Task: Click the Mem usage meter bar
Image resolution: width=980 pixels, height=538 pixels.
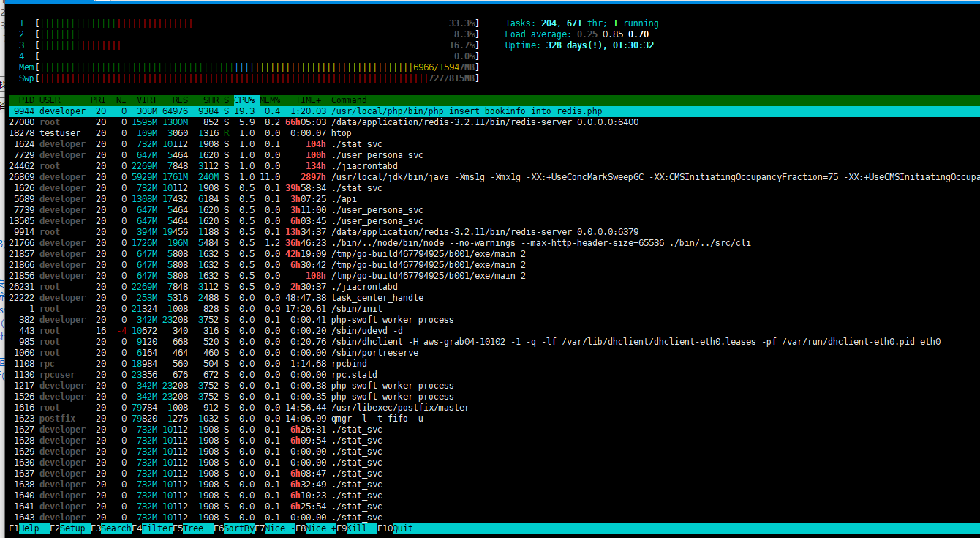Action: point(257,67)
